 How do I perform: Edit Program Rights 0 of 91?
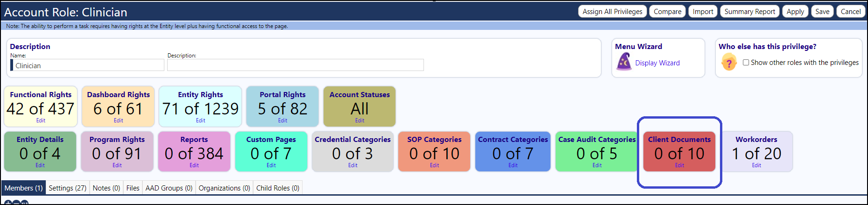tap(117, 165)
